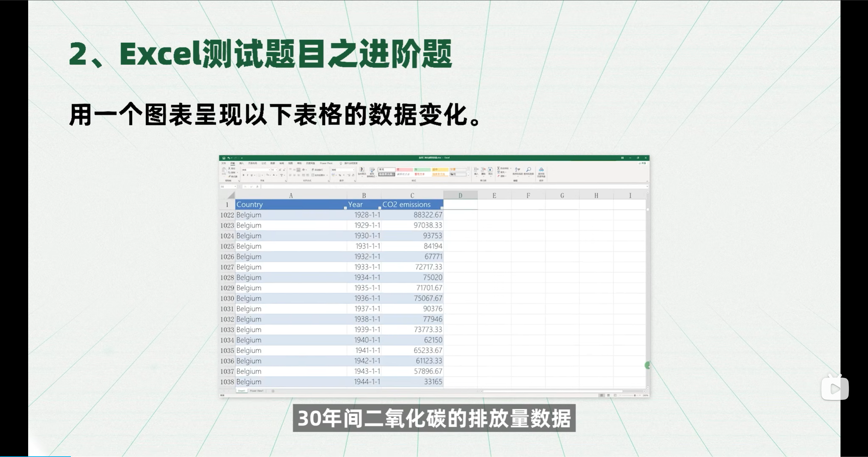Switch to Power View1 sheet tab
The width and height of the screenshot is (868, 457).
(x=256, y=391)
